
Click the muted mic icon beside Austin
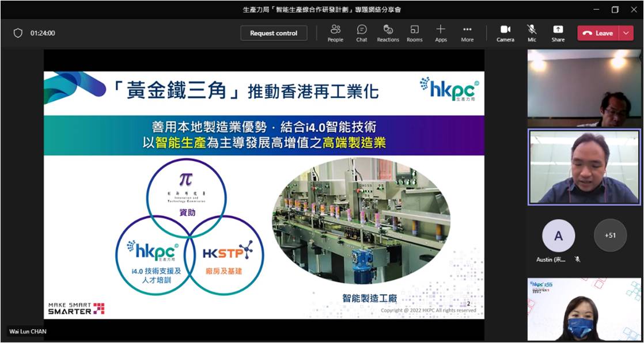point(577,260)
